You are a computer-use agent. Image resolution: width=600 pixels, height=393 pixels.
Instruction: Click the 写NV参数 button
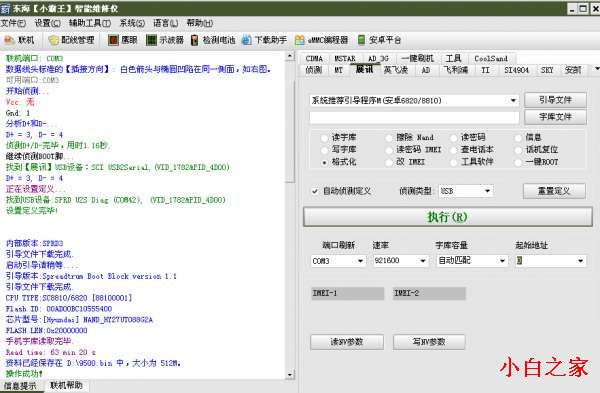(429, 342)
